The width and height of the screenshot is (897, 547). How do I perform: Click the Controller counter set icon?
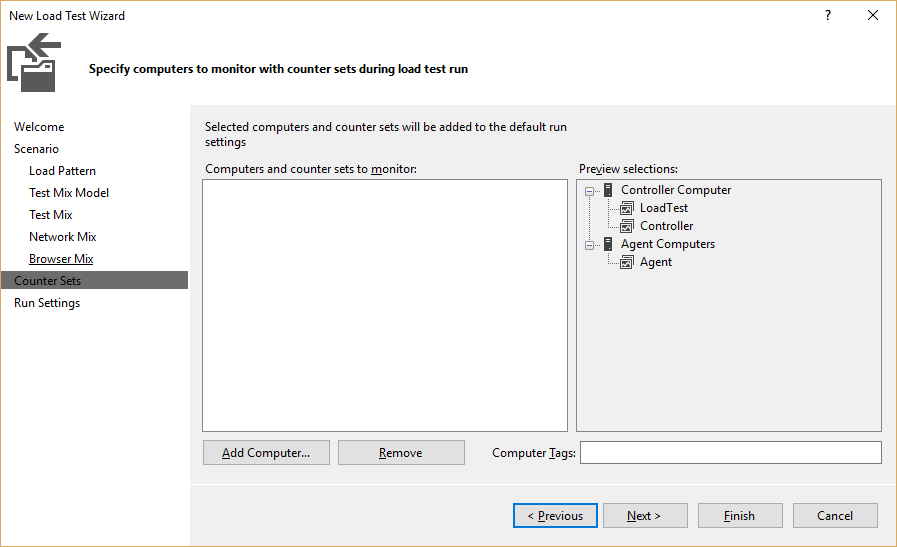(627, 226)
